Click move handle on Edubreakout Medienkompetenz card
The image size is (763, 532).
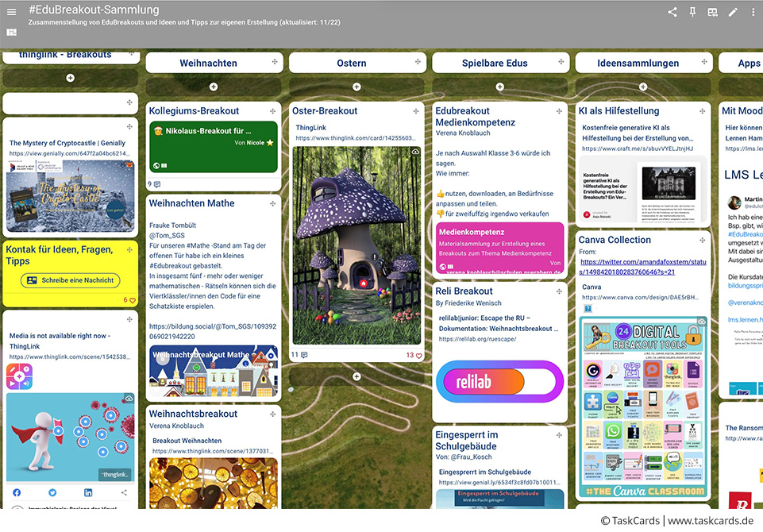(x=559, y=111)
